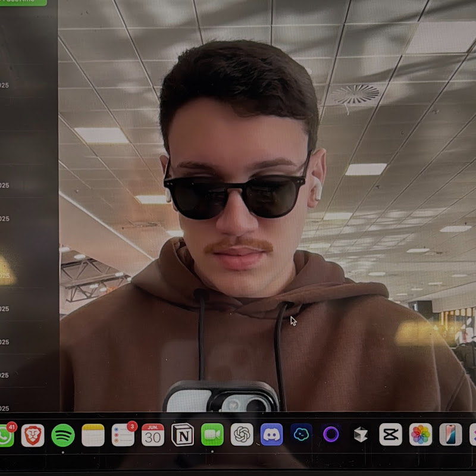Click the green FaceTime dock icon

pyautogui.click(x=212, y=435)
